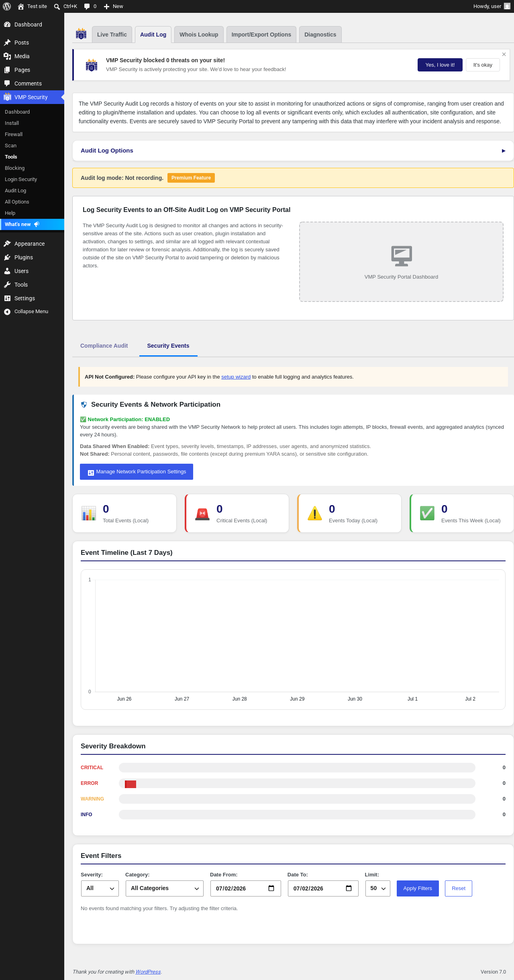
Task: Select the Security Events tab
Action: click(168, 346)
